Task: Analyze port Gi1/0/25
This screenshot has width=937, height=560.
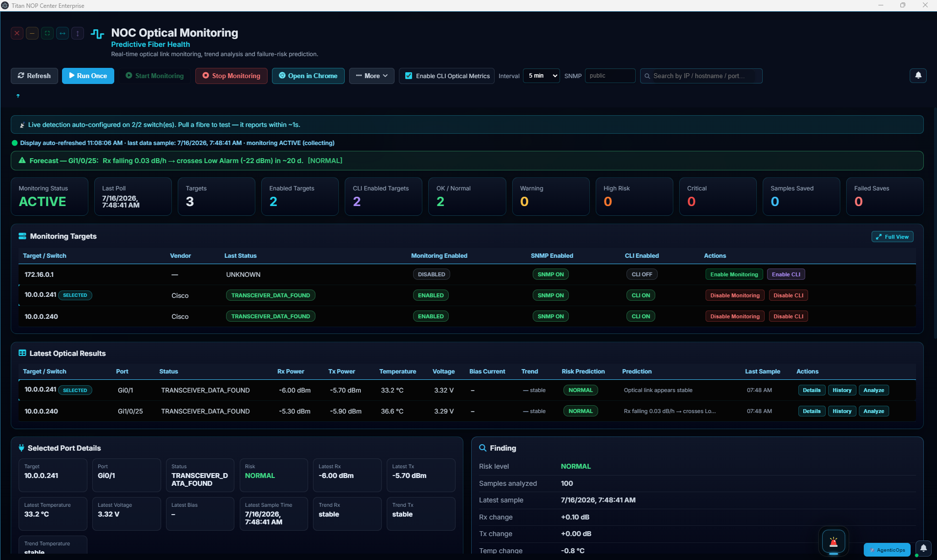Action: [874, 411]
